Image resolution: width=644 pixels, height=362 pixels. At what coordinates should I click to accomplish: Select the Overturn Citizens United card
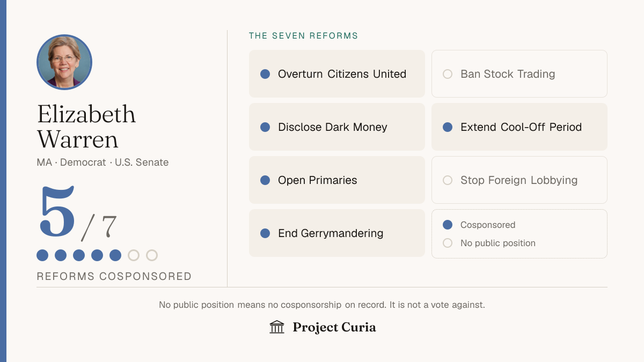coord(337,74)
